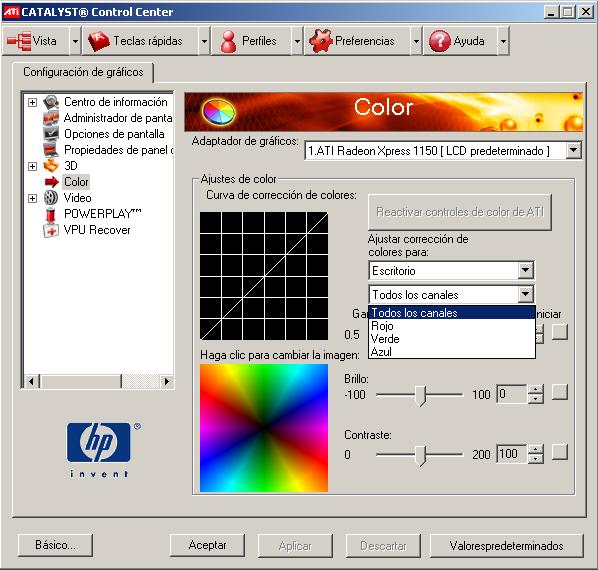Click the Contraste reset button

tap(560, 452)
